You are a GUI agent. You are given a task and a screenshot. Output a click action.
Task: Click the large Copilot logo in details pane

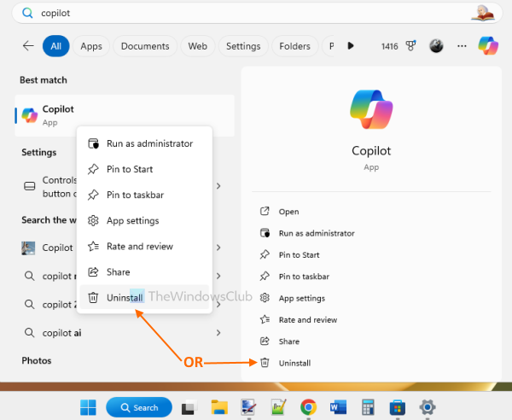(371, 109)
